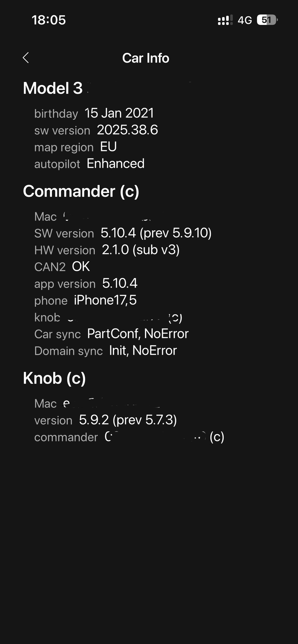Tap the map region EU row
This screenshot has height=644, width=298.
click(x=76, y=147)
